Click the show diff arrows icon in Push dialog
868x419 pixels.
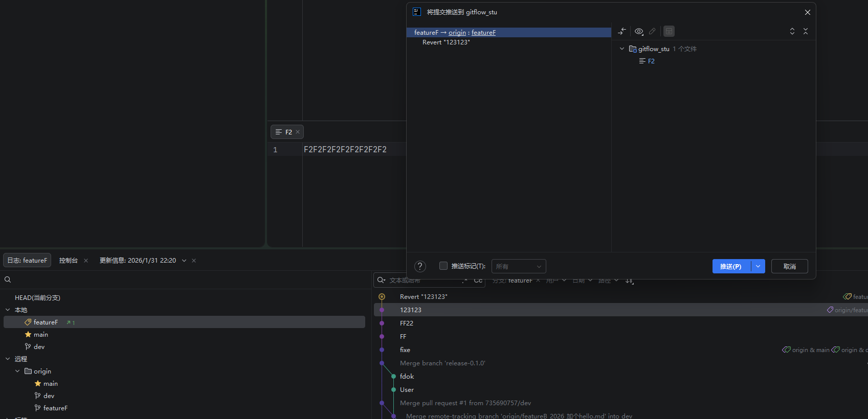click(622, 31)
